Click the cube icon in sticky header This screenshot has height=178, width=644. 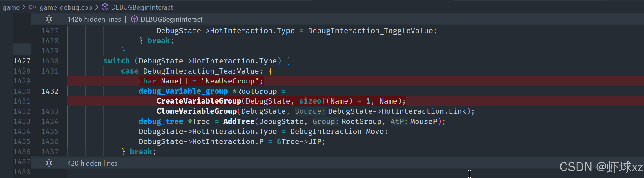pyautogui.click(x=134, y=19)
